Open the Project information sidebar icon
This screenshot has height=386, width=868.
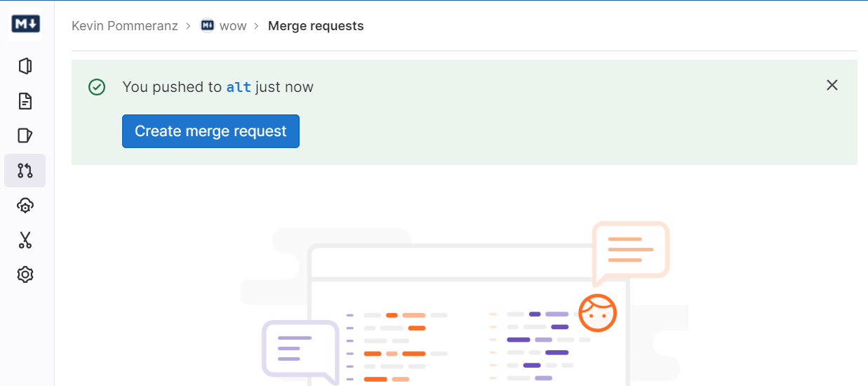click(25, 66)
